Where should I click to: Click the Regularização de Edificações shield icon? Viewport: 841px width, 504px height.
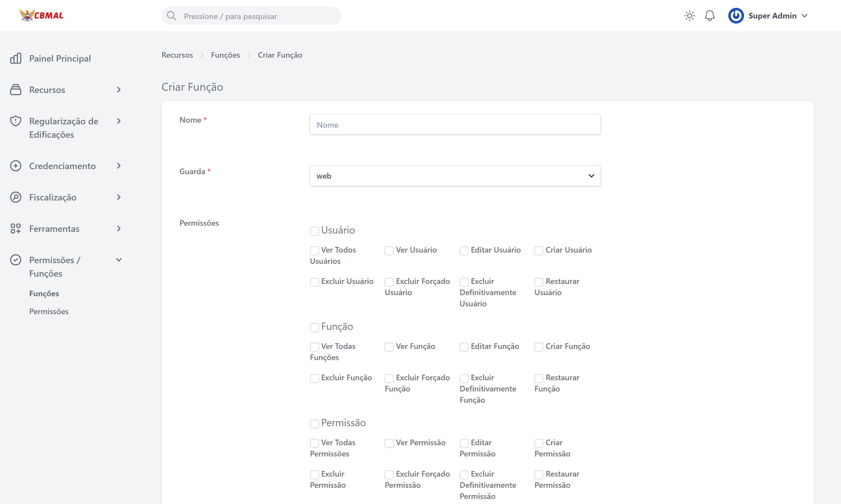click(16, 121)
